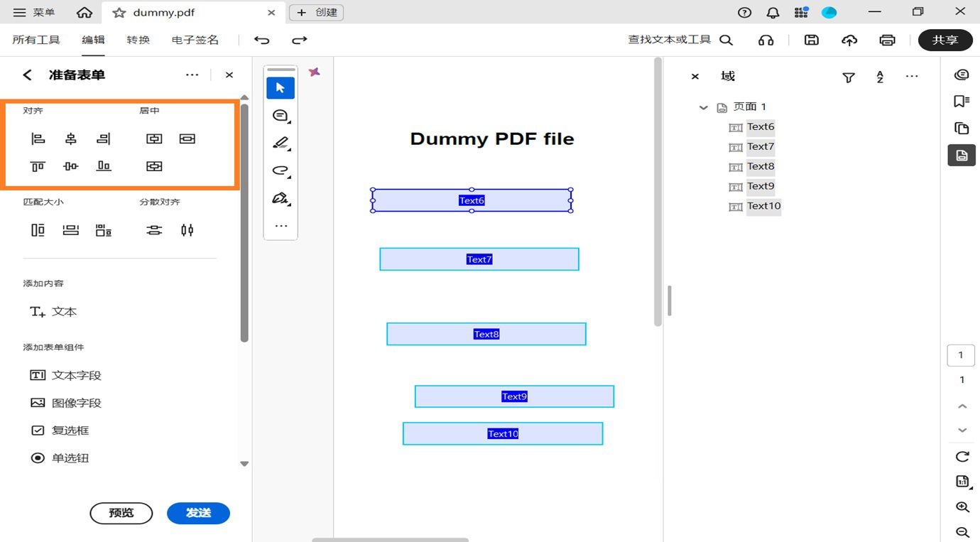Viewport: 980px width, 542px height.
Task: Distribute selected fields vertically
Action: tap(154, 230)
